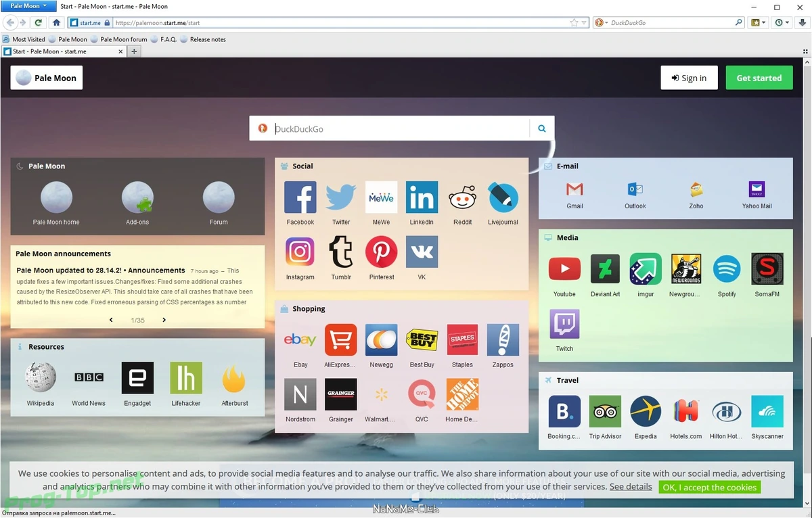Open the Booking.com icon
This screenshot has width=812, height=518.
(564, 412)
